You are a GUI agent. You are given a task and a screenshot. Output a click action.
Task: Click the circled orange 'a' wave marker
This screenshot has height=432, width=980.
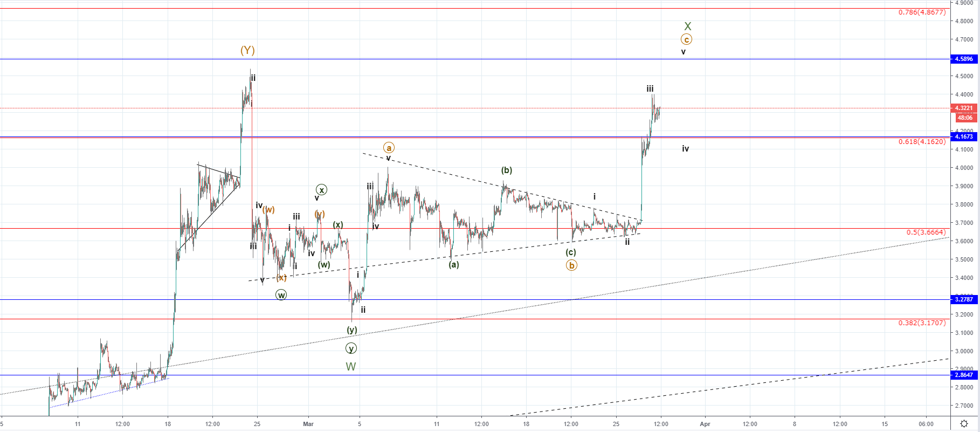pos(389,148)
